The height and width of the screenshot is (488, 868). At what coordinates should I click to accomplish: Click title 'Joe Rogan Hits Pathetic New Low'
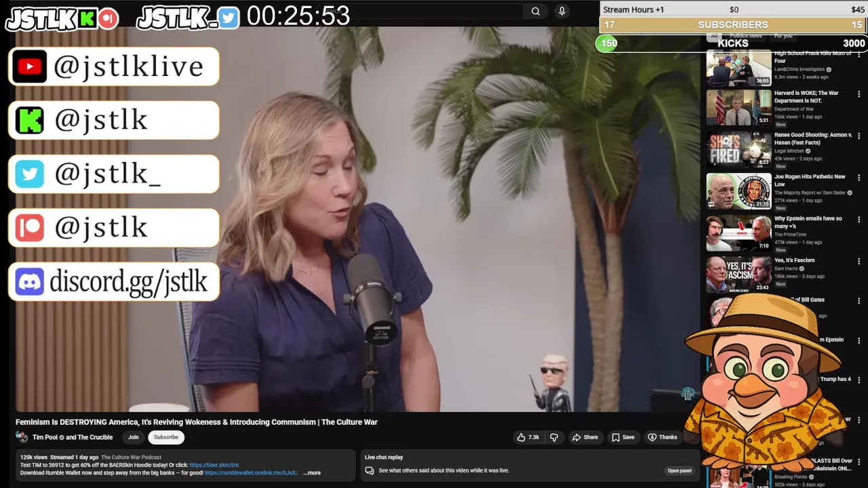(x=810, y=180)
